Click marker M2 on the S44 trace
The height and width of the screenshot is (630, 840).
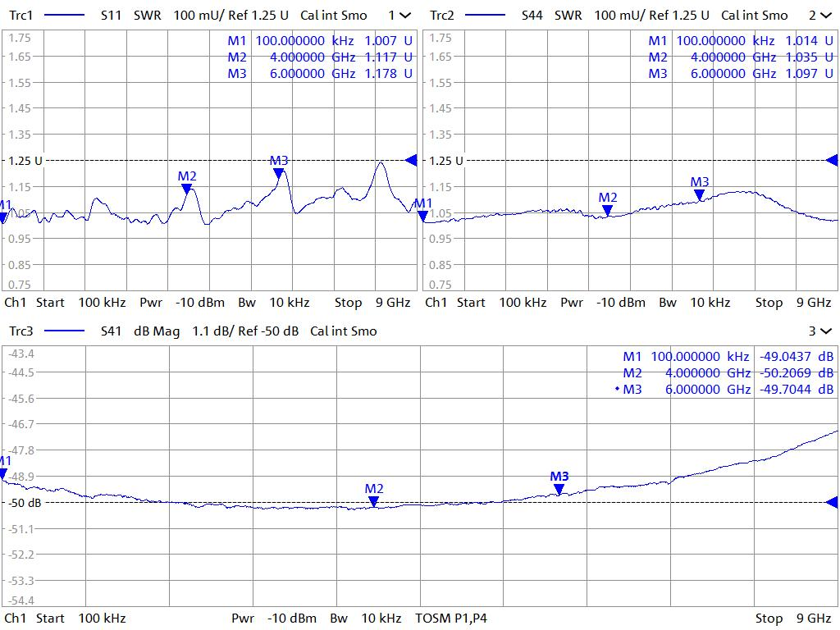607,209
